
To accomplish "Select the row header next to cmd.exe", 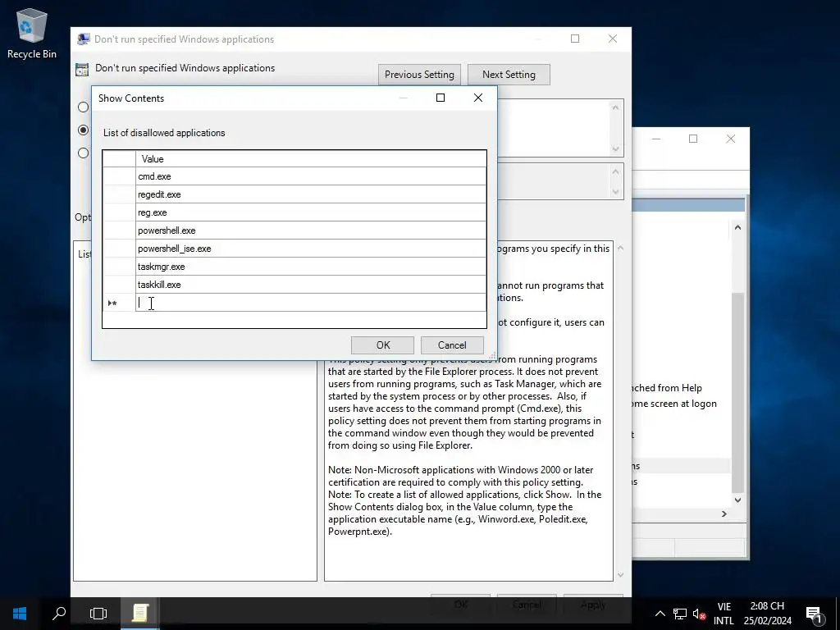I will (119, 176).
